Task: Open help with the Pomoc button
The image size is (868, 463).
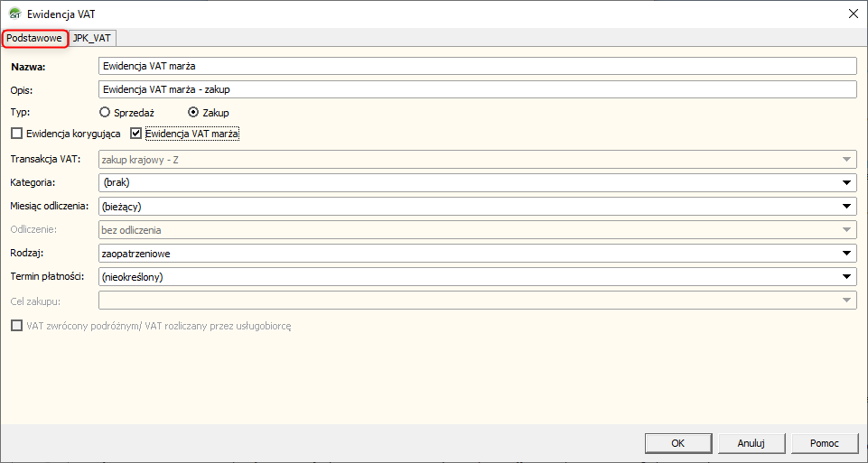Action: click(x=824, y=443)
